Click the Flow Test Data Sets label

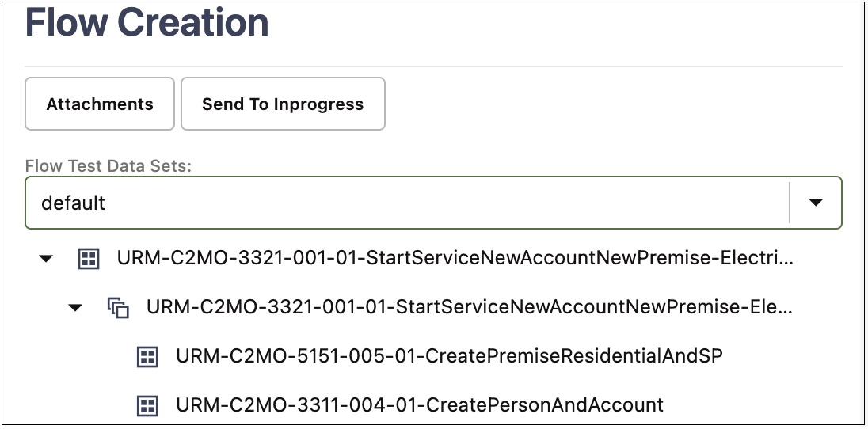click(108, 166)
